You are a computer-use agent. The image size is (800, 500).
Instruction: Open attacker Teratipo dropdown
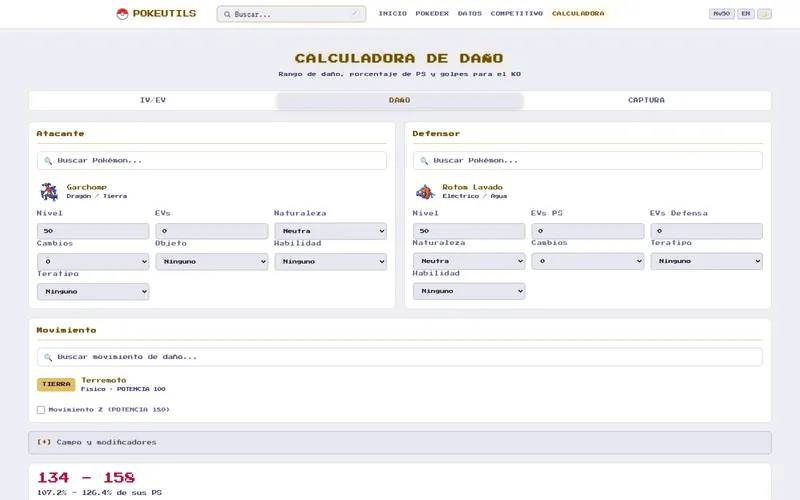pyautogui.click(x=93, y=291)
